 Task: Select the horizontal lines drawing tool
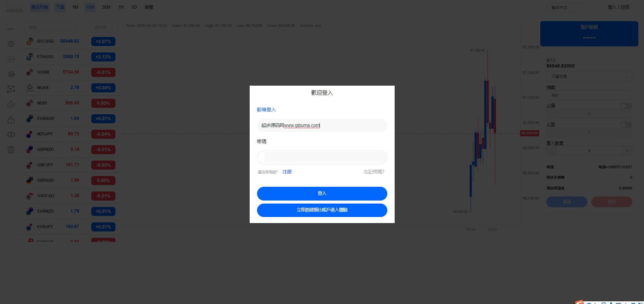11,44
